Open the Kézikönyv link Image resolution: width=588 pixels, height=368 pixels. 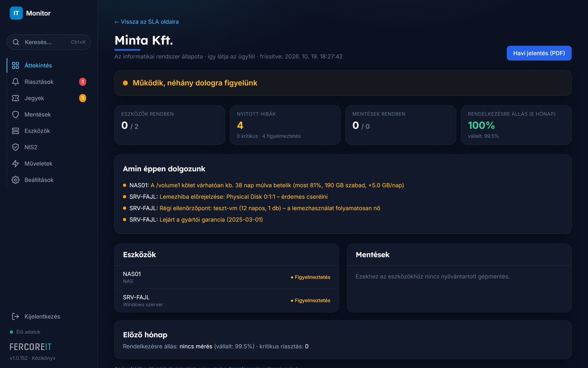coord(43,358)
